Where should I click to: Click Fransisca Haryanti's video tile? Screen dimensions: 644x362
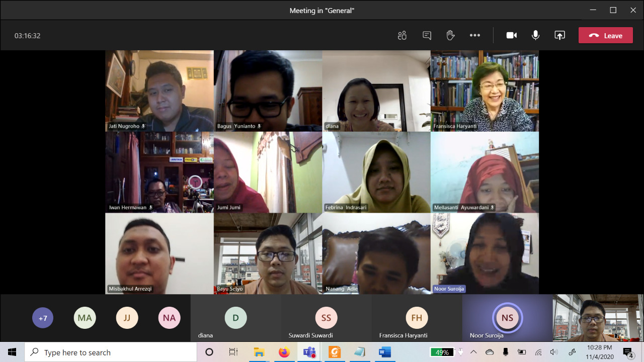click(x=485, y=90)
